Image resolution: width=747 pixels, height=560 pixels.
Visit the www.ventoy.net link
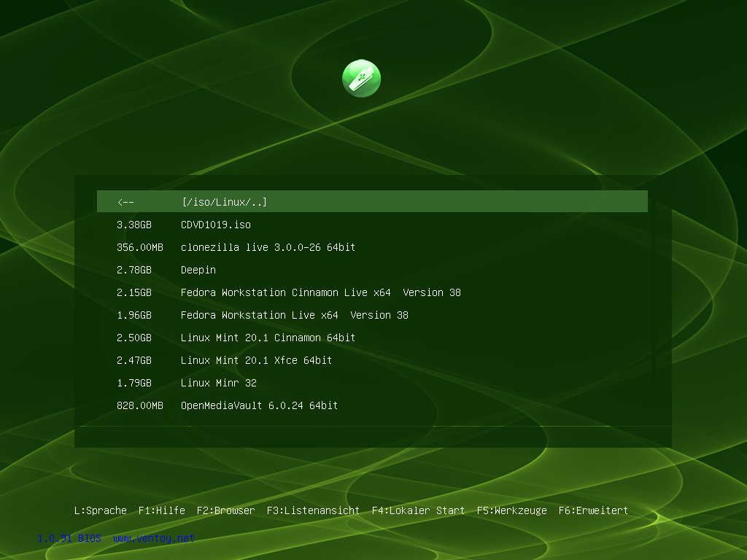[153, 538]
